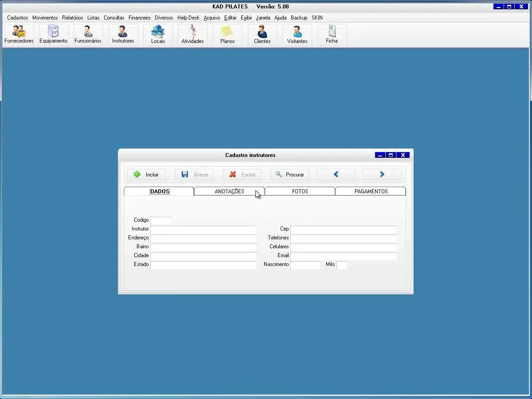Viewport: 532px width, 399px height.
Task: Open the Relatórios menu
Action: [x=73, y=18]
